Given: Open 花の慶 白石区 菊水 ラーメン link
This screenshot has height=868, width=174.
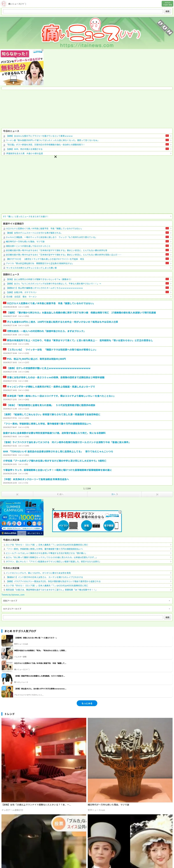Looking at the screenshot, I should (21, 297).
